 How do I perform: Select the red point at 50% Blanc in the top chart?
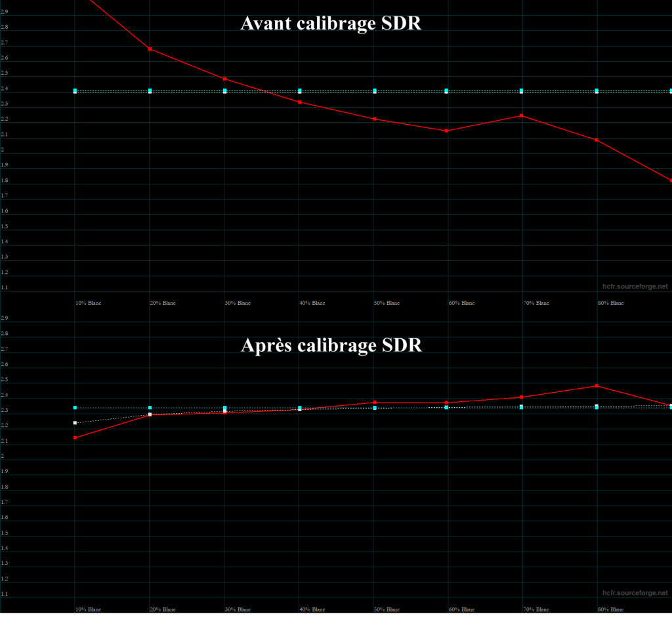[375, 119]
